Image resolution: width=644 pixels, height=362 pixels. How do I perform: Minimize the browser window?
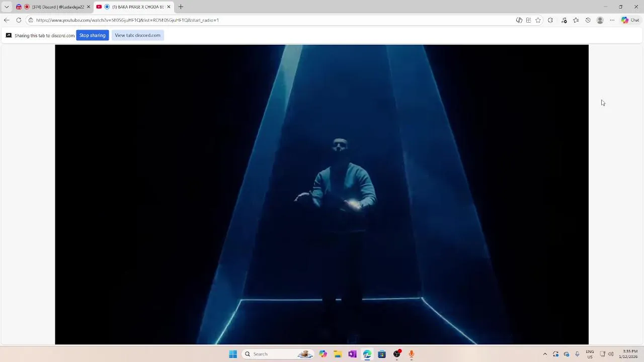(x=605, y=7)
